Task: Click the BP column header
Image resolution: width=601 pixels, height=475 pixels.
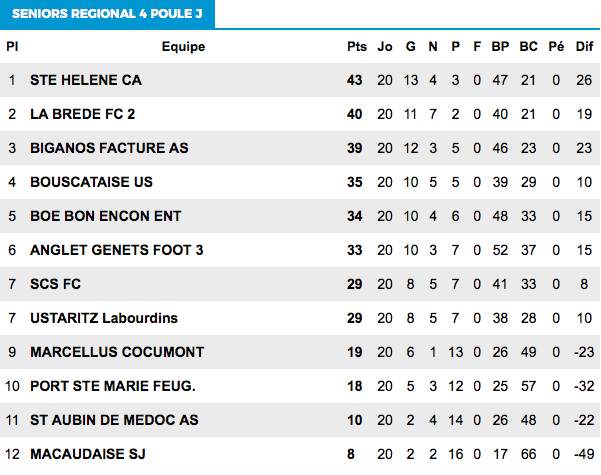Action: 500,47
